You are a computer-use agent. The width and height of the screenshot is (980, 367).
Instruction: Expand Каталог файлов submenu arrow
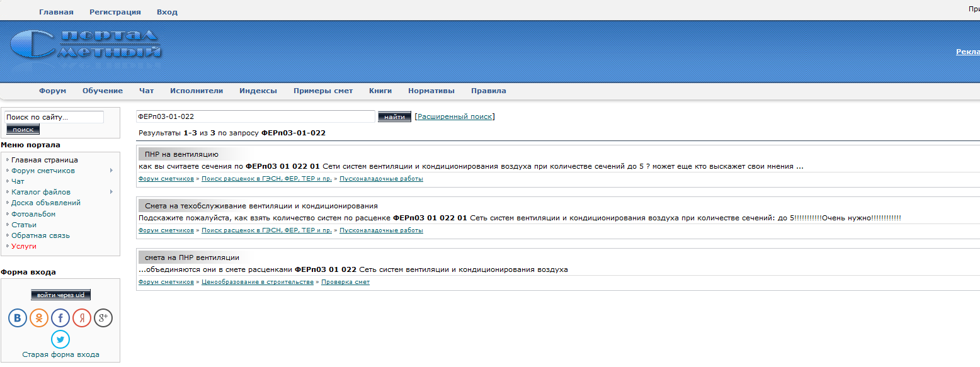(111, 192)
